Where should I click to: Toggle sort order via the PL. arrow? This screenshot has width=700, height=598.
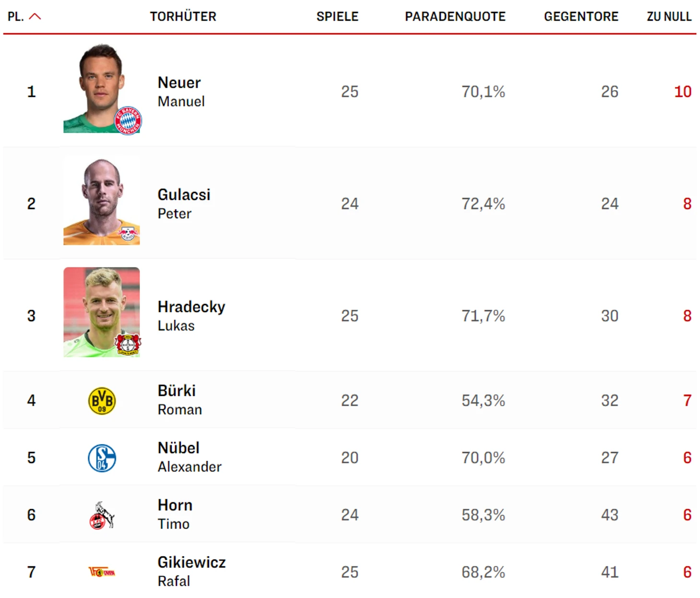pyautogui.click(x=35, y=17)
